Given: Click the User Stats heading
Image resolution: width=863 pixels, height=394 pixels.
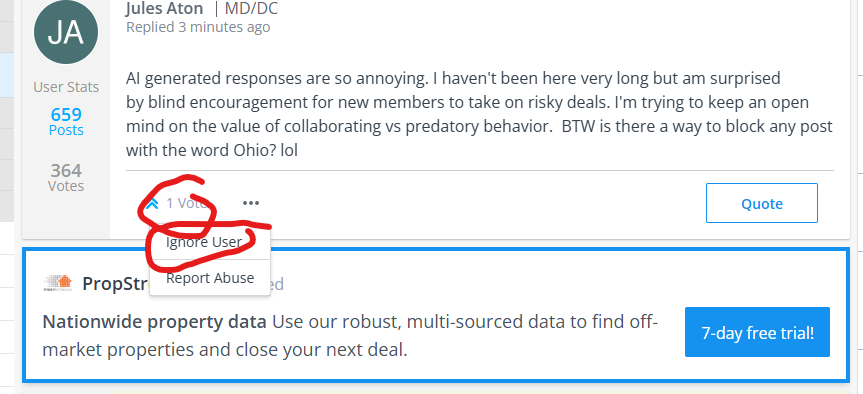Looking at the screenshot, I should pyautogui.click(x=66, y=87).
